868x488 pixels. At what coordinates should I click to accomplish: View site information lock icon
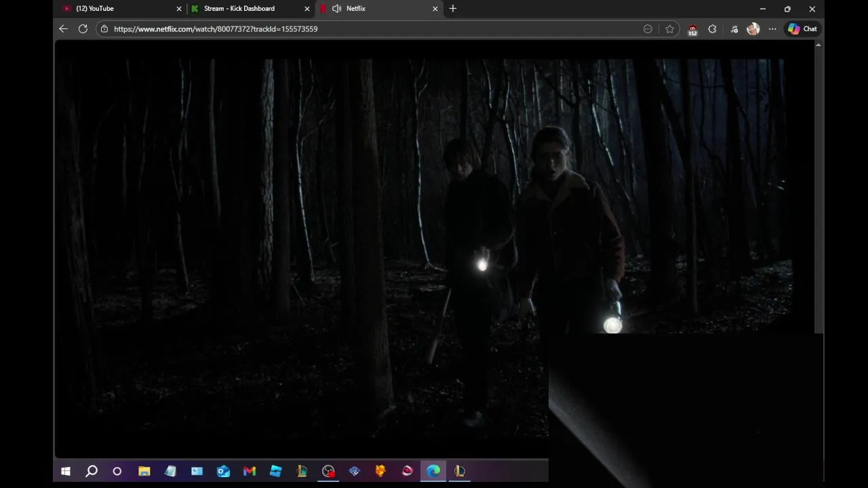[104, 29]
